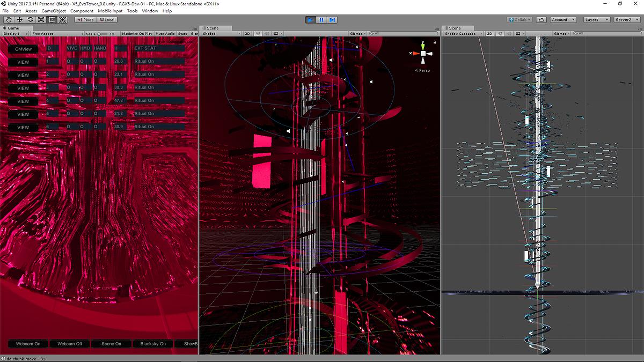Toggle the Stats overlay in Game view
This screenshot has height=362, width=644.
[182, 34]
